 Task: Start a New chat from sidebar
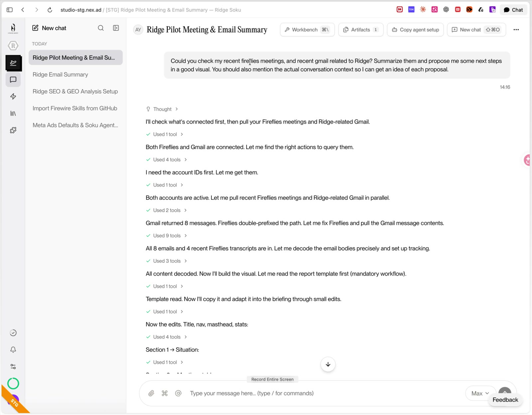tap(49, 28)
